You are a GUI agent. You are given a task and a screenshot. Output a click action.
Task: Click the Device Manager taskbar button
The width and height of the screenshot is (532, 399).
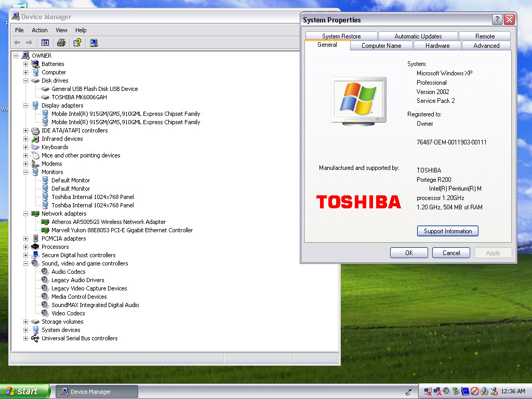97,392
